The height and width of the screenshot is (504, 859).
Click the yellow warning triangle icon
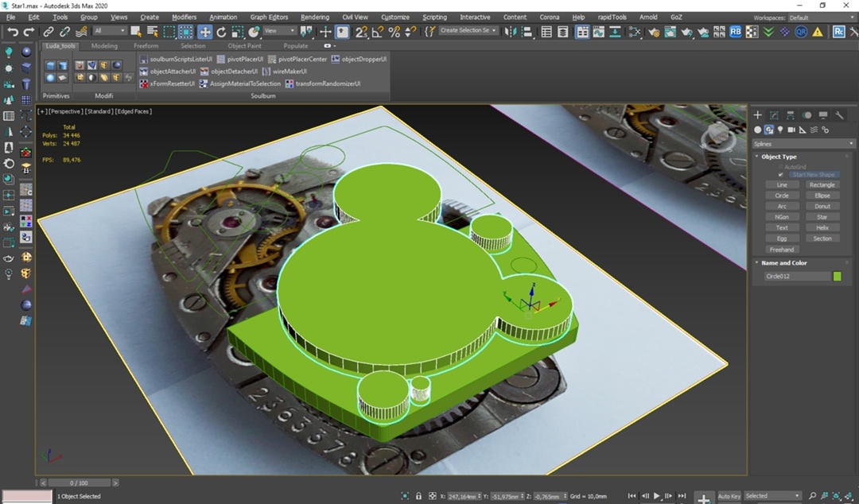(x=818, y=32)
